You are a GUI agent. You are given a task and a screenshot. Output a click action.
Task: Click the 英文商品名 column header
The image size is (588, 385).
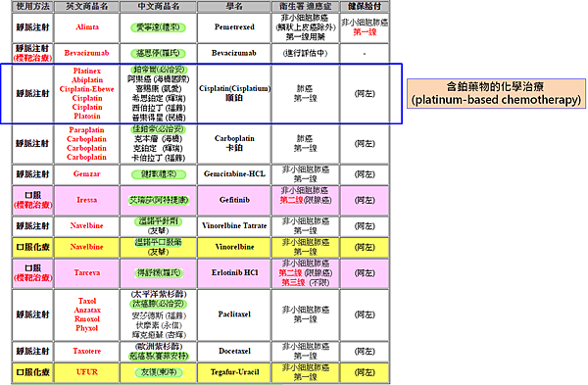pyautogui.click(x=87, y=7)
